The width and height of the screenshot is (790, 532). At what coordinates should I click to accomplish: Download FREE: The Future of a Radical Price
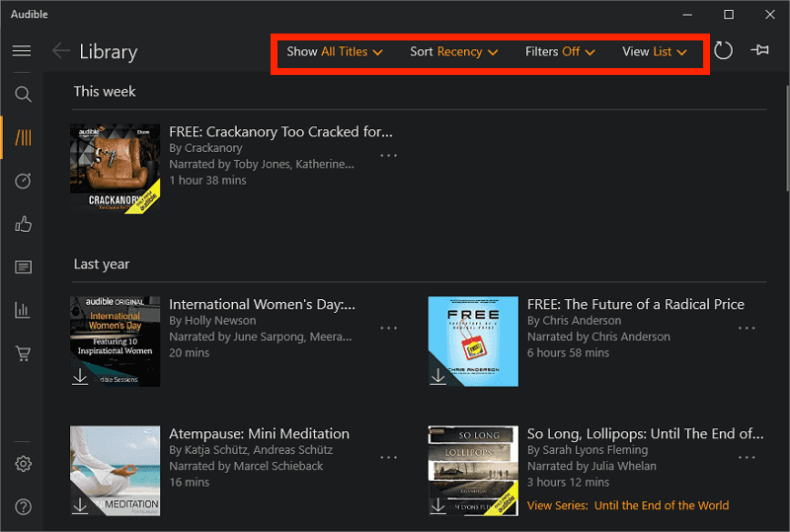pyautogui.click(x=437, y=376)
